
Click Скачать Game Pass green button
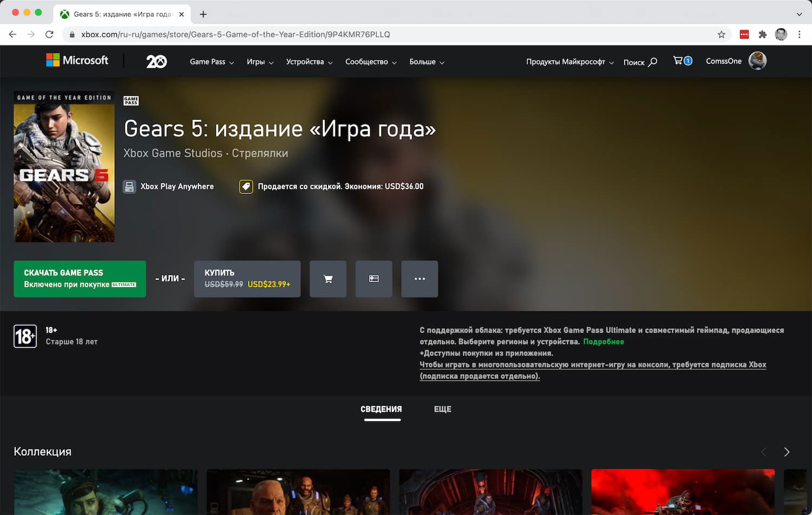click(x=80, y=279)
